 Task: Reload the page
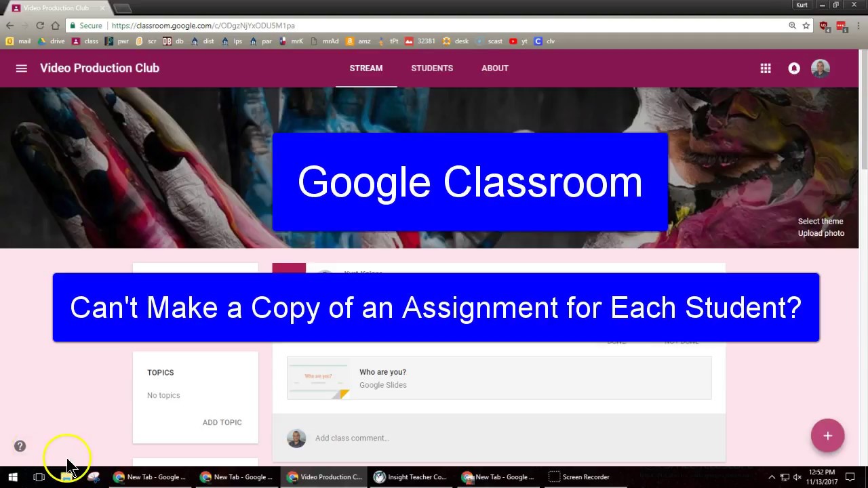[x=40, y=25]
